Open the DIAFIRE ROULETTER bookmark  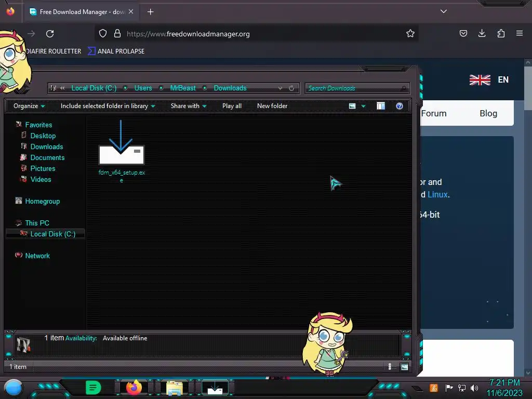[54, 51]
